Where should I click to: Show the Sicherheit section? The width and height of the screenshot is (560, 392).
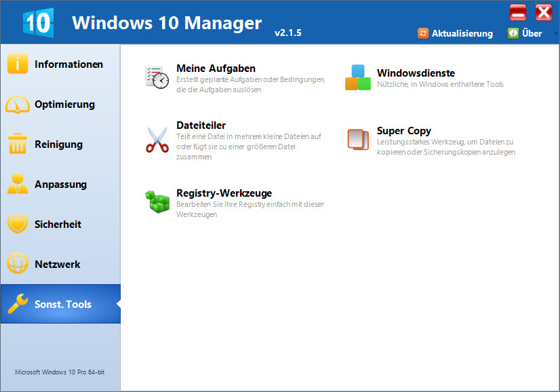(61, 224)
